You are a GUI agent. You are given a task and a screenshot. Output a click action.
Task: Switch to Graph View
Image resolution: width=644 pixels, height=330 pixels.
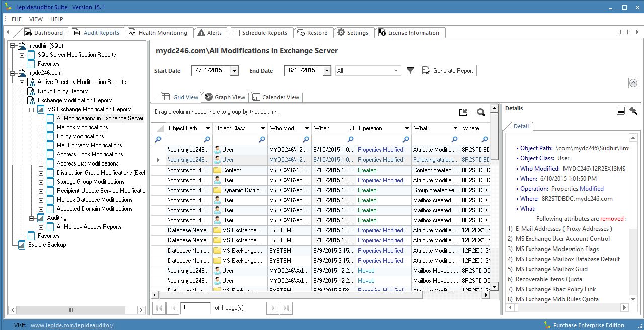(225, 97)
